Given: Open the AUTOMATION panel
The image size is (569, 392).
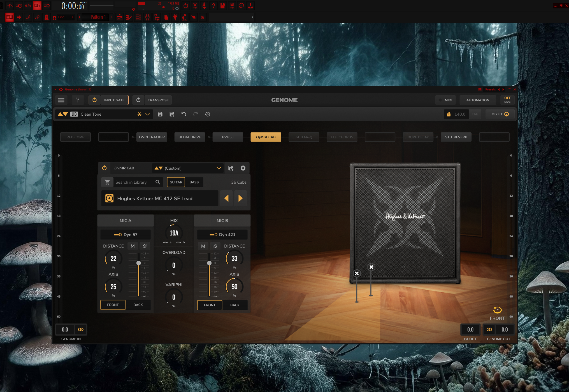Looking at the screenshot, I should click(x=478, y=100).
